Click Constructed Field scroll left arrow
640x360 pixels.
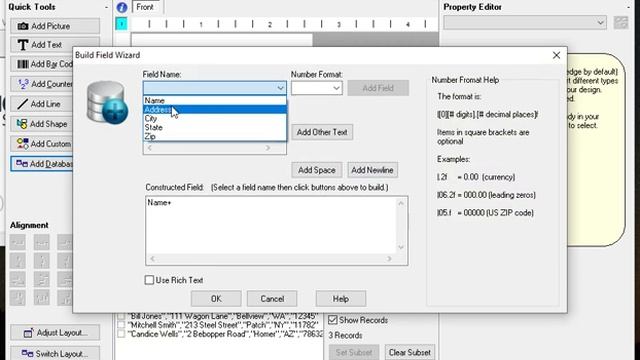pyautogui.click(x=152, y=259)
